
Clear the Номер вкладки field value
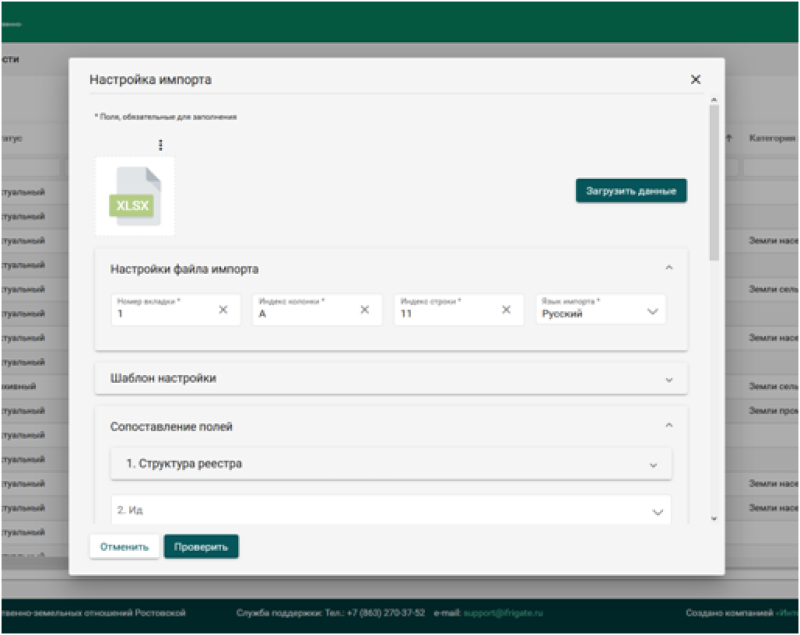click(x=223, y=310)
